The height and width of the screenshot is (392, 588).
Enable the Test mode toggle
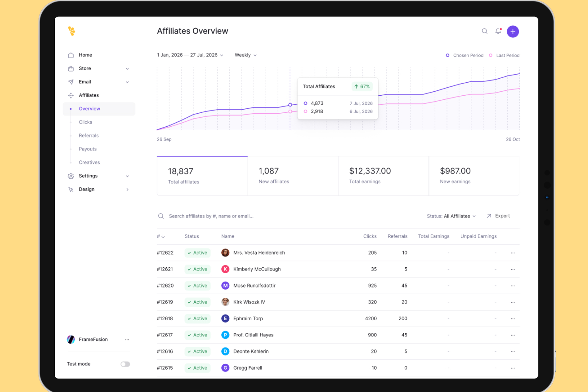pos(125,364)
